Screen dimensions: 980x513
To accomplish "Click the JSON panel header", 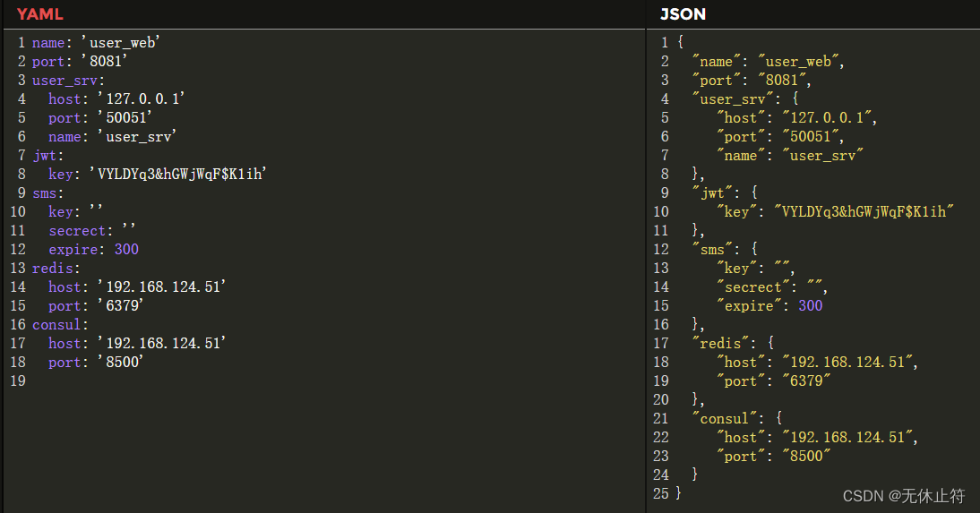I will click(683, 13).
